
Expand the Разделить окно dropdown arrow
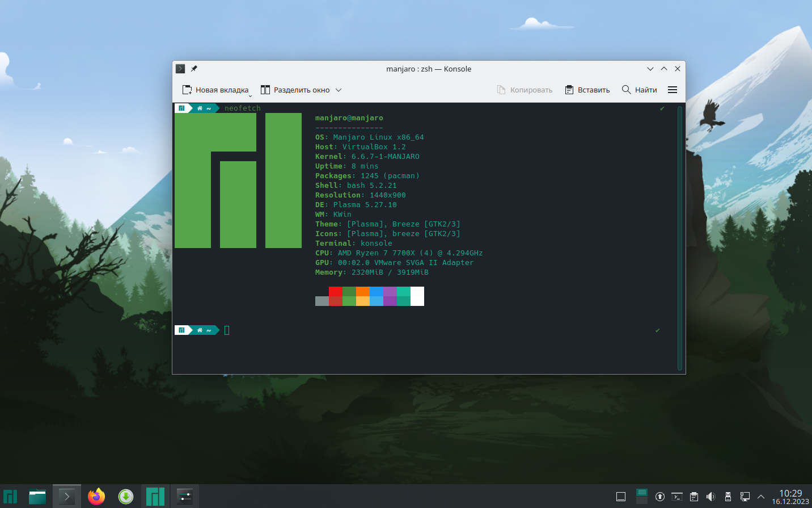(339, 90)
